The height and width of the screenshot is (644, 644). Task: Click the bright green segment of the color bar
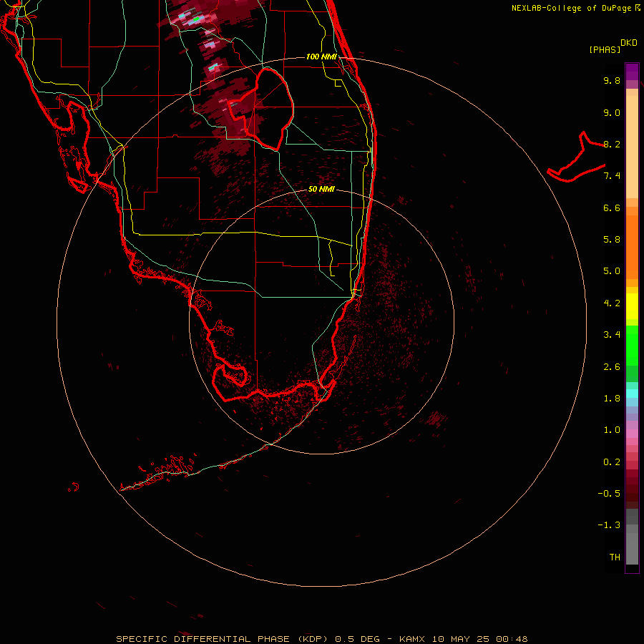click(632, 345)
